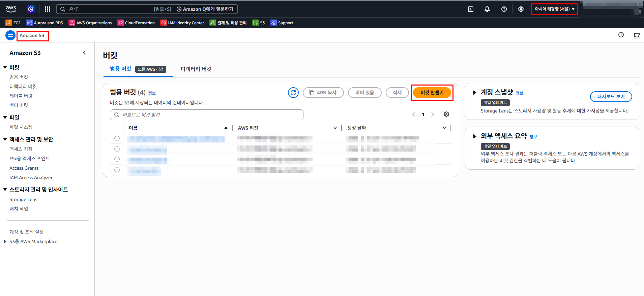644x296 pixels.
Task: Switch to the 디렉터리 버킷 tab
Action: 196,69
